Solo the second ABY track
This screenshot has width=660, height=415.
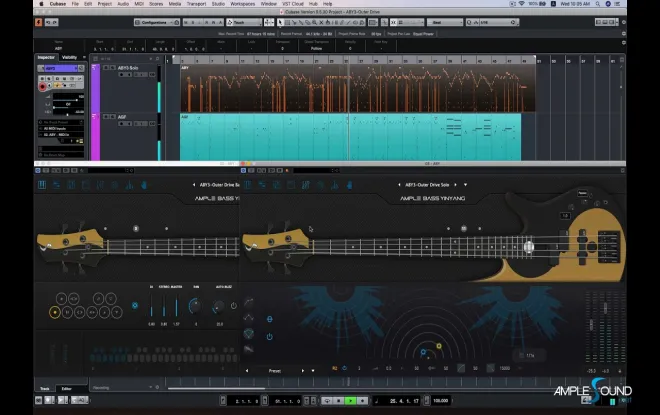112,117
